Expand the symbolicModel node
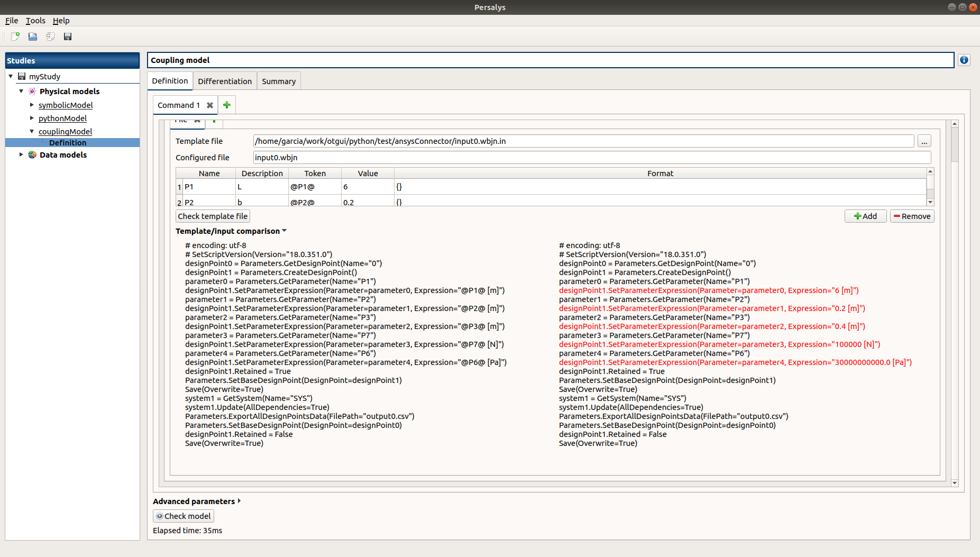The width and height of the screenshot is (980, 557). pyautogui.click(x=32, y=105)
